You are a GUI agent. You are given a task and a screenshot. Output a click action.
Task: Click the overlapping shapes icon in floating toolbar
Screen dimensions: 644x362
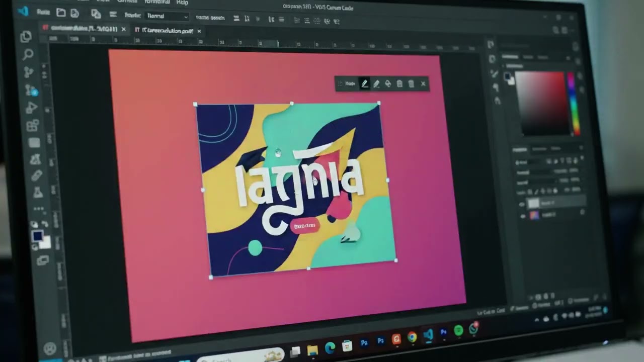[x=387, y=84]
